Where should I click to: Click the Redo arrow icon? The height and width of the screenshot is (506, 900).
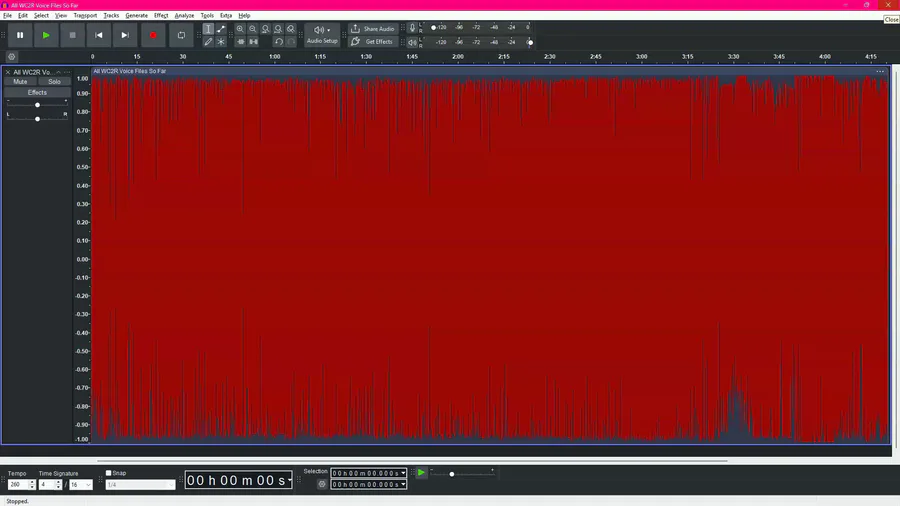pyautogui.click(x=291, y=41)
